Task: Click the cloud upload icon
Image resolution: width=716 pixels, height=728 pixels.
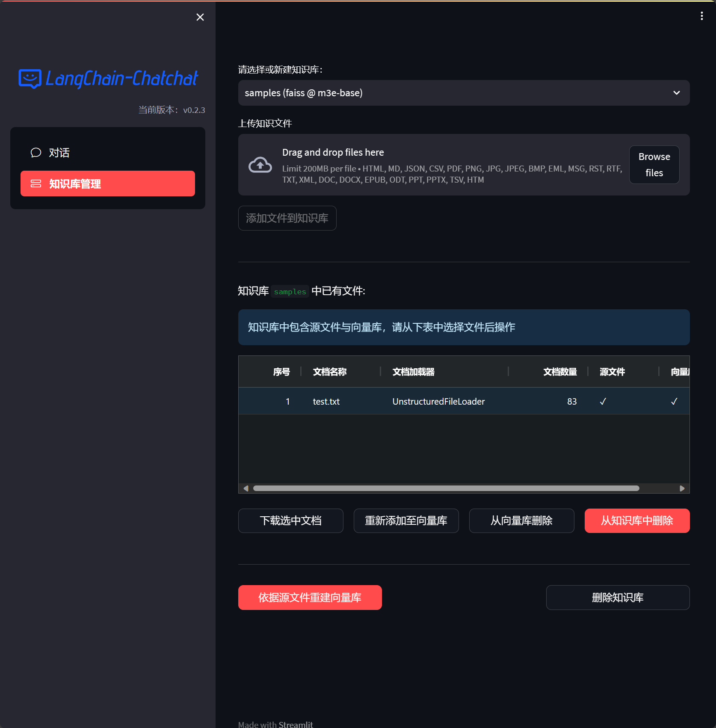Action: pos(260,165)
